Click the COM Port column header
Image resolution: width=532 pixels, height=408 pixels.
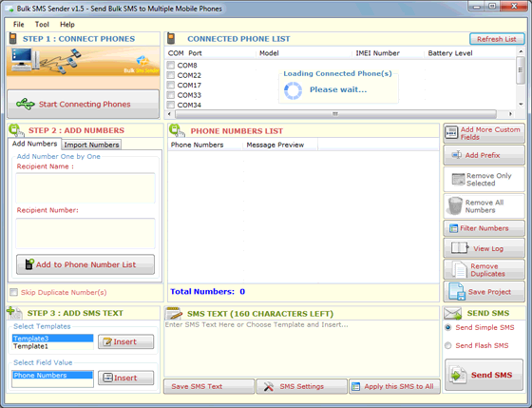point(210,53)
